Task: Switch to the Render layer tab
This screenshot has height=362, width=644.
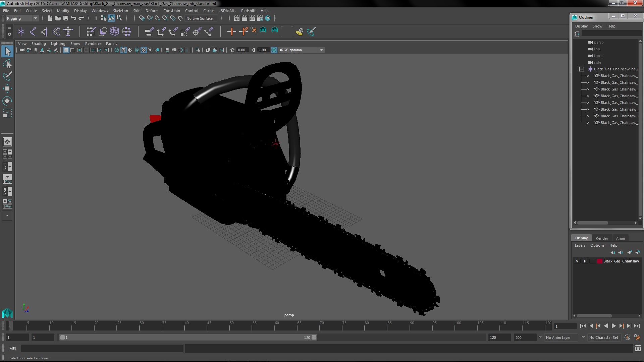Action: [602, 238]
